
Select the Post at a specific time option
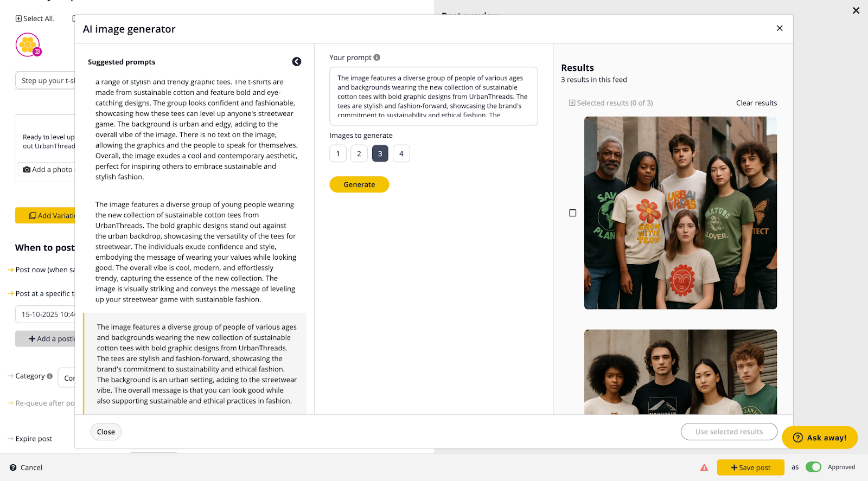41,293
